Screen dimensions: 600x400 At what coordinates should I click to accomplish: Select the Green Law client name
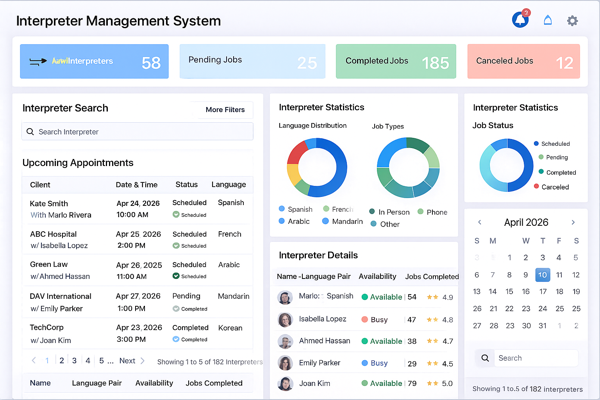coord(49,264)
